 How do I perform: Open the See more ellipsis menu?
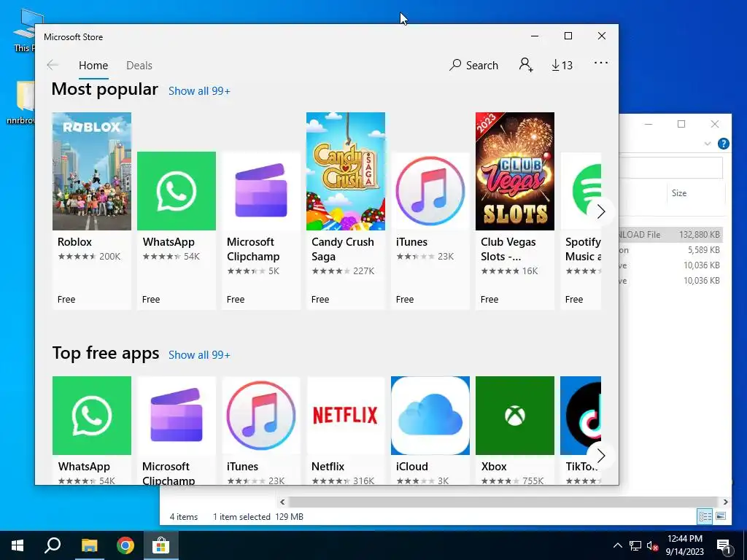pos(601,63)
